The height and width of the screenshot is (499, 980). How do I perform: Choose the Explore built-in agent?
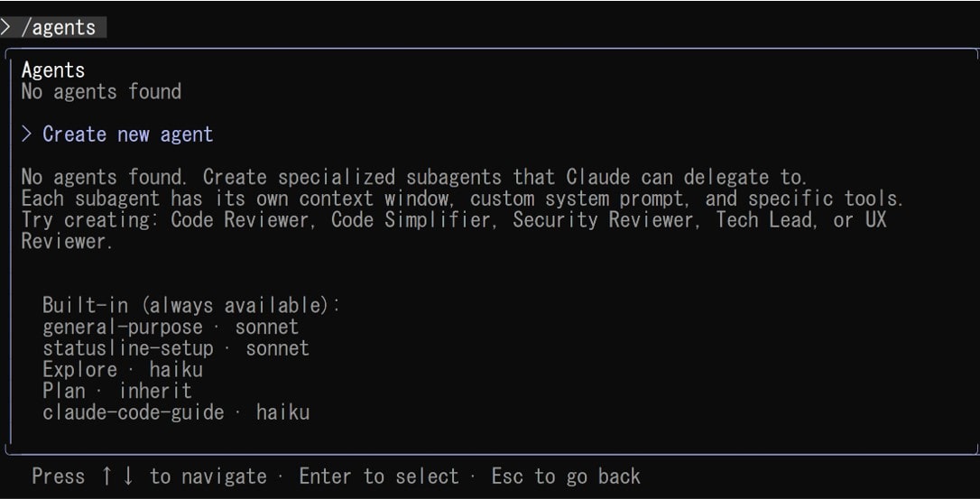pyautogui.click(x=80, y=370)
